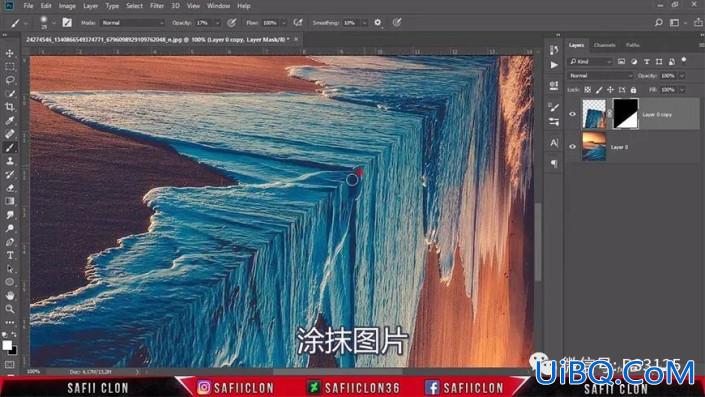
Task: Select the Pen tool
Action: [9, 242]
